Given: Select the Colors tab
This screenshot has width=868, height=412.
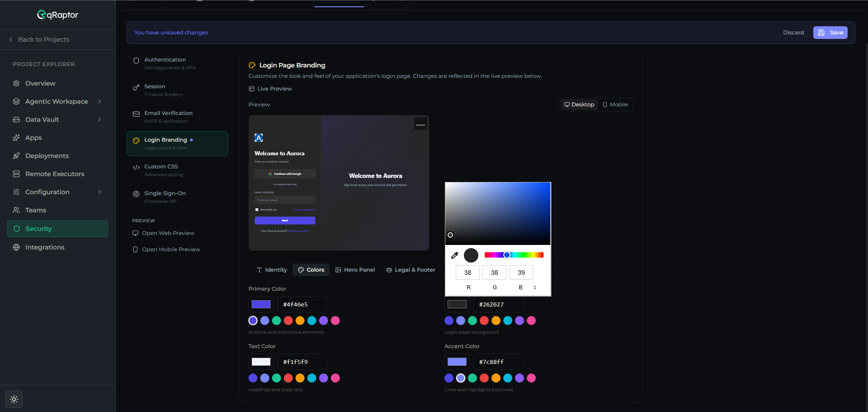Looking at the screenshot, I should 311,270.
